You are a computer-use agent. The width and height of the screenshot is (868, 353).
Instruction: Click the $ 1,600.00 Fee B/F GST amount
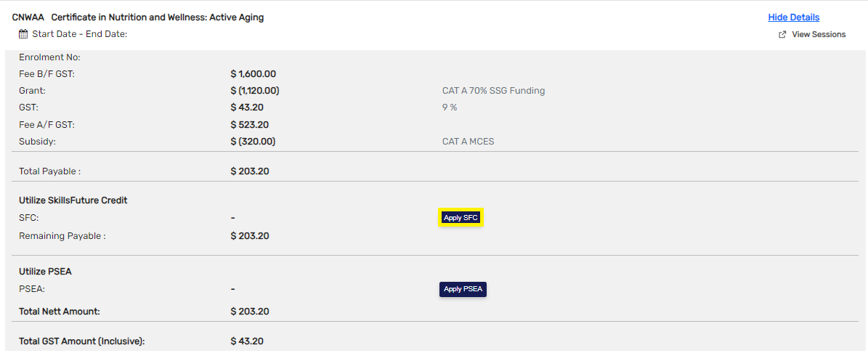[253, 74]
